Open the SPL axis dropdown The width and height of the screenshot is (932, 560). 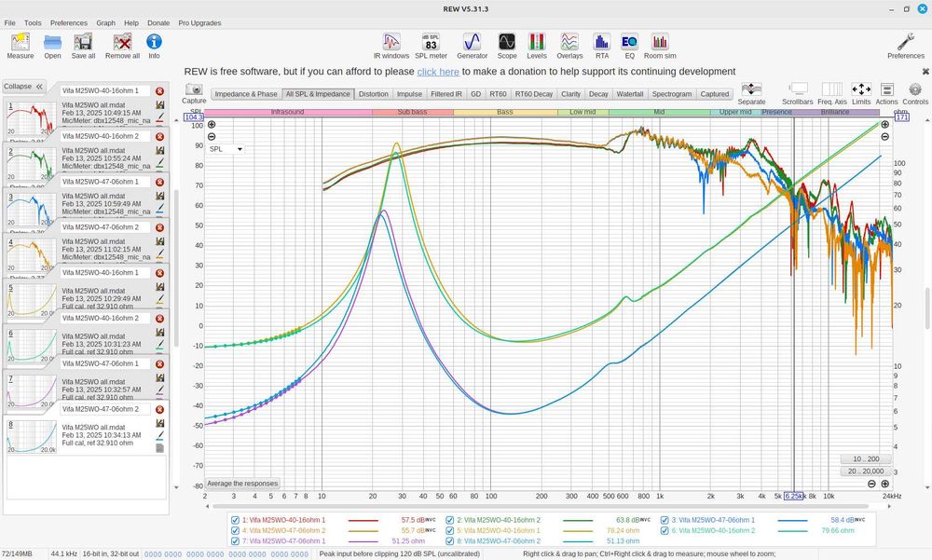pyautogui.click(x=226, y=149)
